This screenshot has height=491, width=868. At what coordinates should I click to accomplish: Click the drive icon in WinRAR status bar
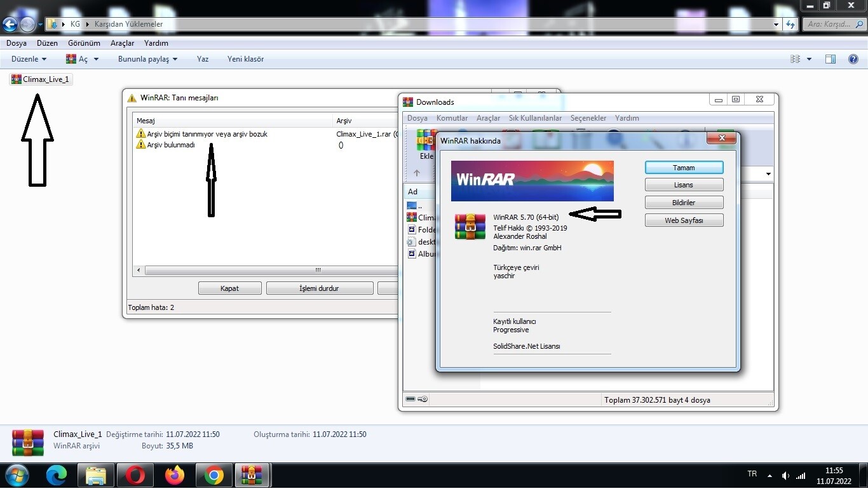[410, 400]
